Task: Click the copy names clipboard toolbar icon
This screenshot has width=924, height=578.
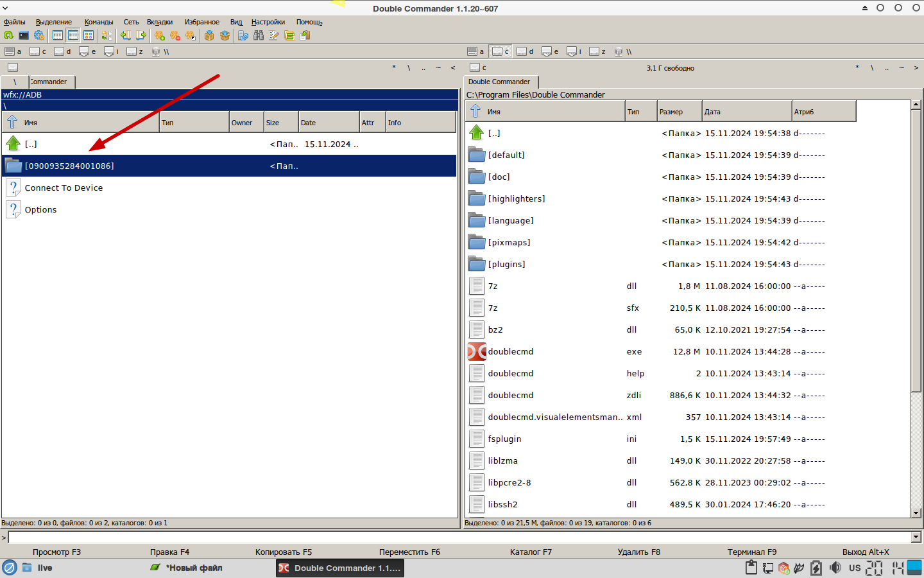Action: [x=305, y=35]
